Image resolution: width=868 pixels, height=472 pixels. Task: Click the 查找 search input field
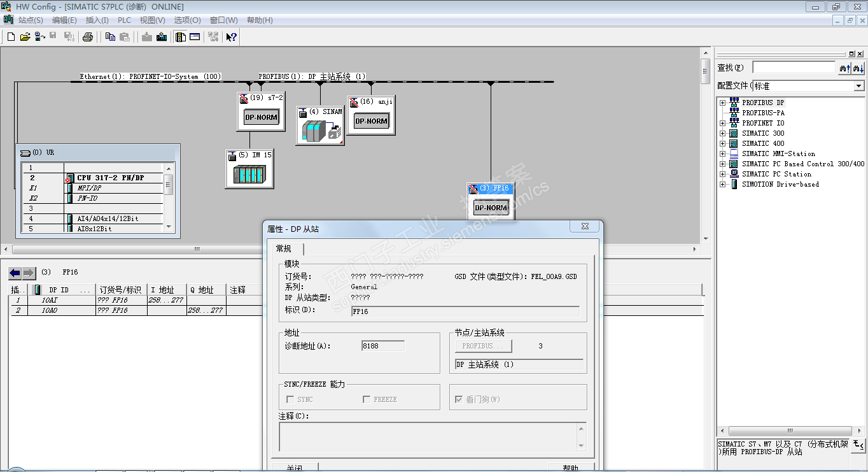(794, 68)
